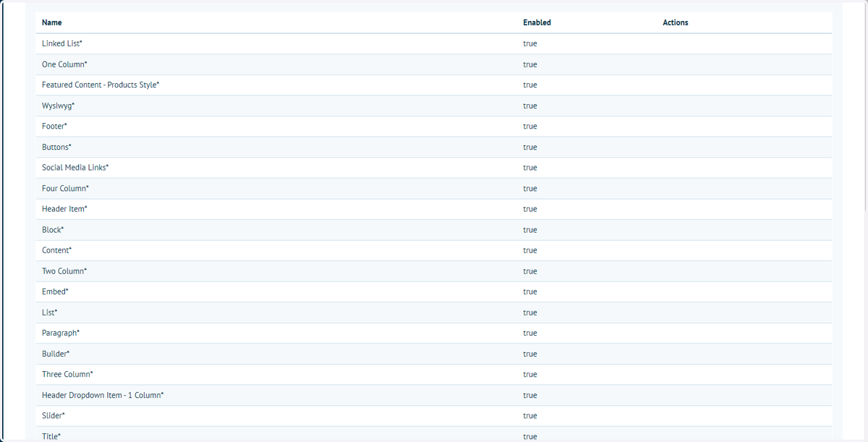Click true in Featured Content - Products Style* row
The height and width of the screenshot is (442, 868).
[x=530, y=85]
